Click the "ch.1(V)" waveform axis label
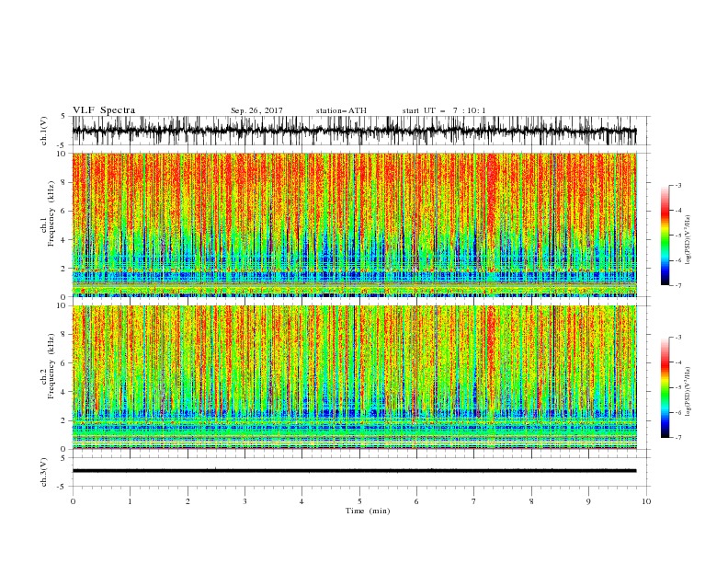 (x=44, y=131)
